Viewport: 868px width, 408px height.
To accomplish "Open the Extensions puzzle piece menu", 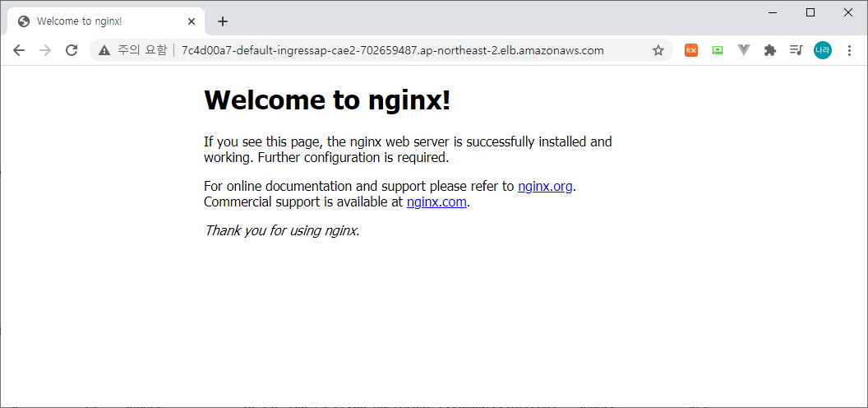I will [x=769, y=50].
